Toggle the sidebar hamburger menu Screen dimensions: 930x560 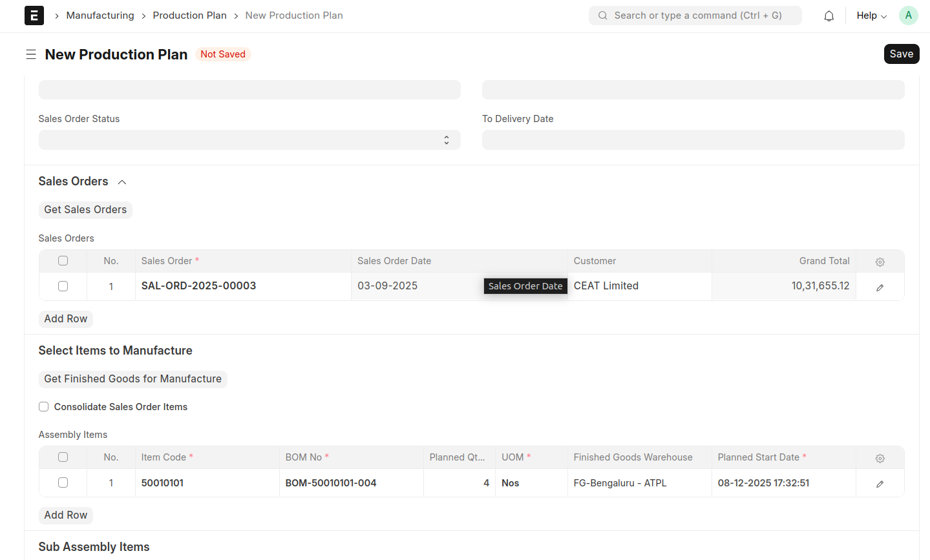30,54
